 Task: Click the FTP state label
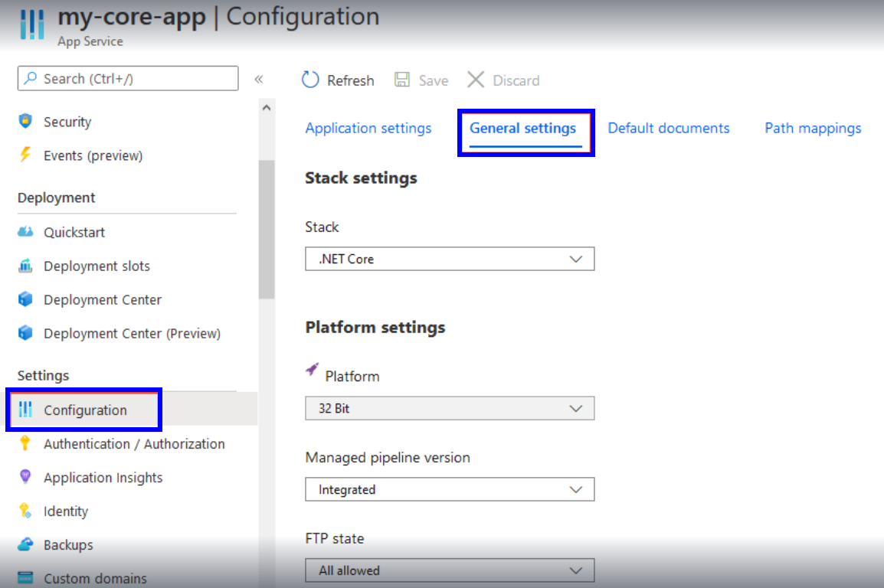(334, 538)
